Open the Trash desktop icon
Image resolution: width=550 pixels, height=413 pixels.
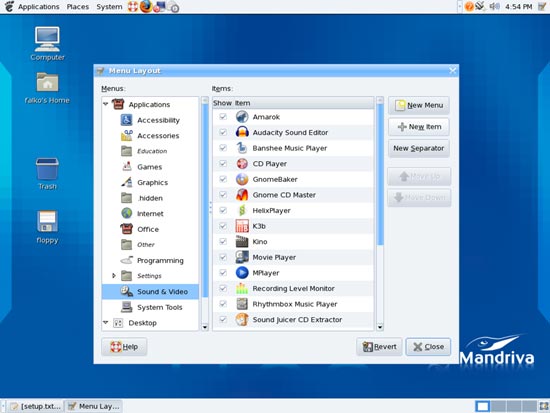47,169
